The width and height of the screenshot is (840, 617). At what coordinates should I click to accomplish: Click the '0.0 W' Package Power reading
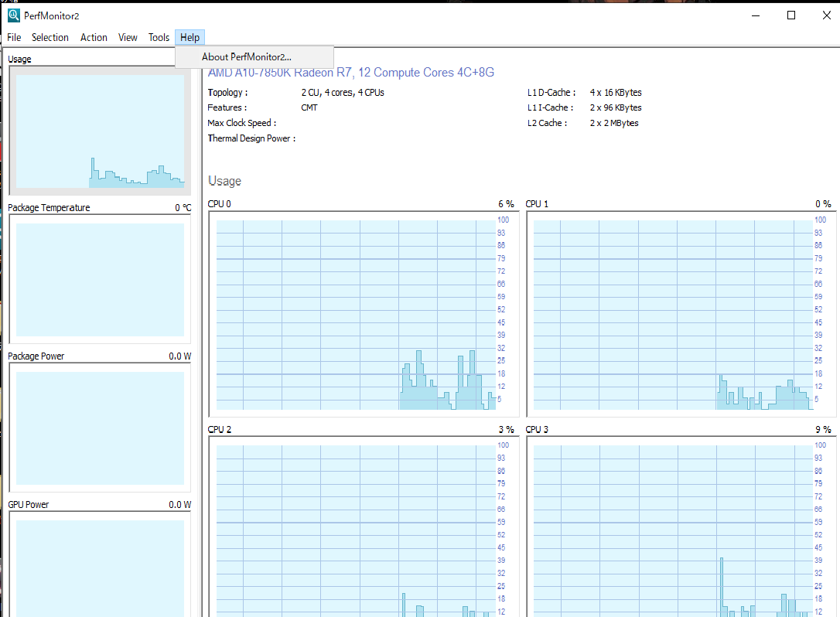click(x=180, y=356)
